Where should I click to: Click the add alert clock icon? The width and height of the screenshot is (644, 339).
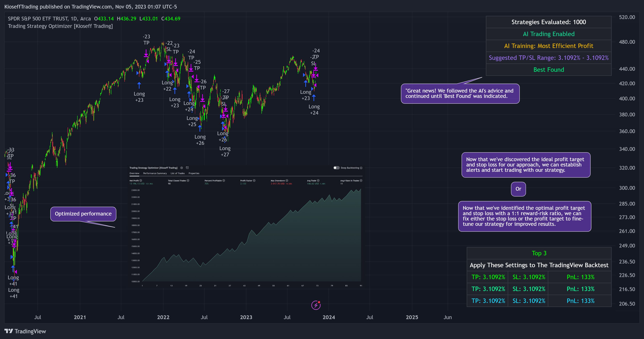187,168
